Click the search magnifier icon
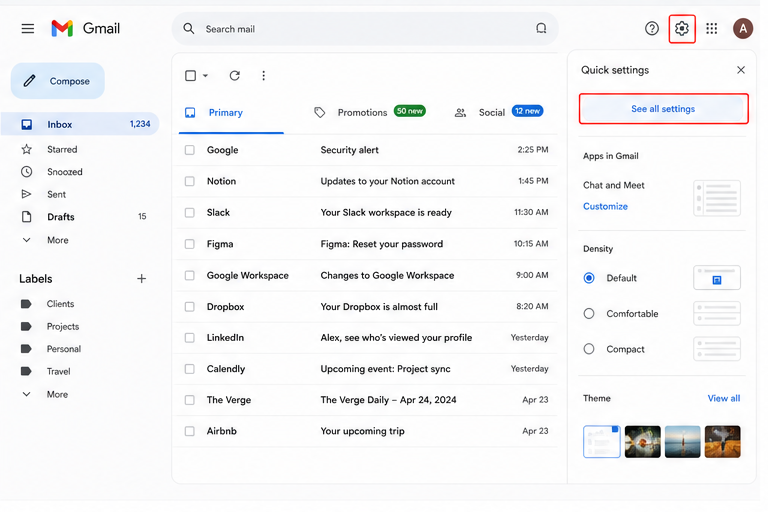This screenshot has width=768, height=512. point(189,28)
